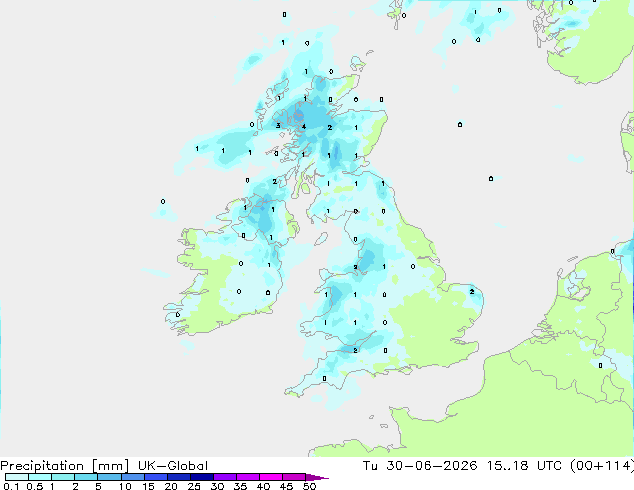Click the 35–40 mm legend swatch
The height and width of the screenshot is (490, 634).
247,477
